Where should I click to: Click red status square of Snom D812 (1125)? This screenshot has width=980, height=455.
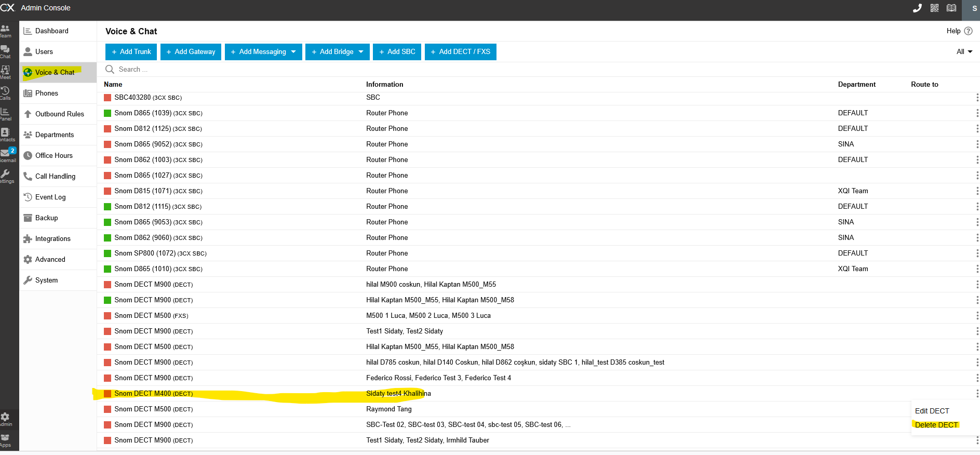(x=108, y=129)
